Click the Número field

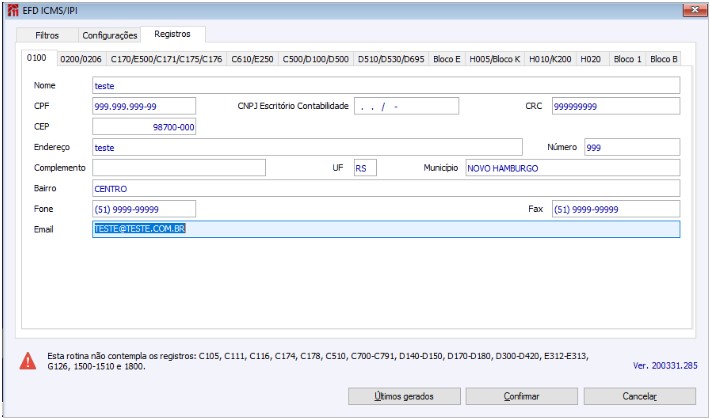632,147
